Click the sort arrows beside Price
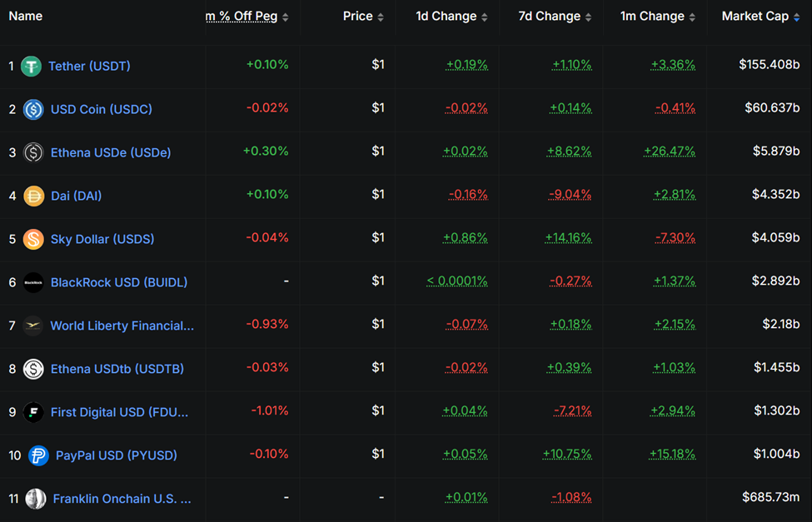Image resolution: width=812 pixels, height=522 pixels. [x=381, y=16]
